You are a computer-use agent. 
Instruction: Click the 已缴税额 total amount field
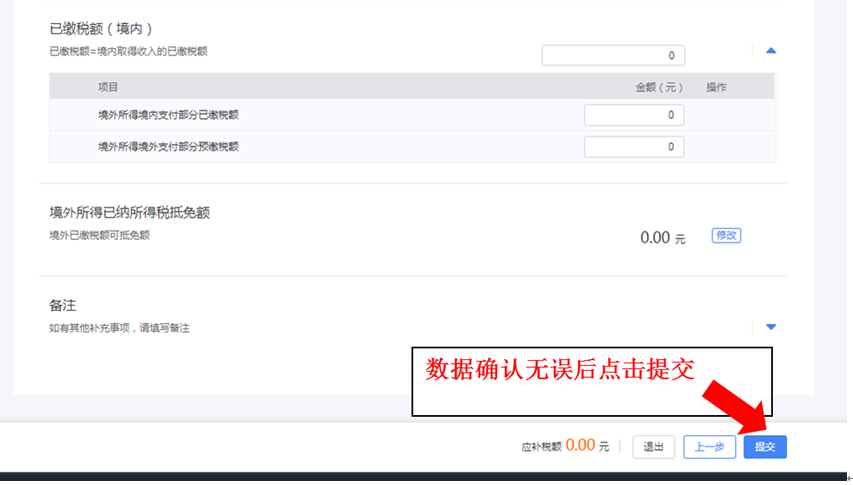click(613, 55)
